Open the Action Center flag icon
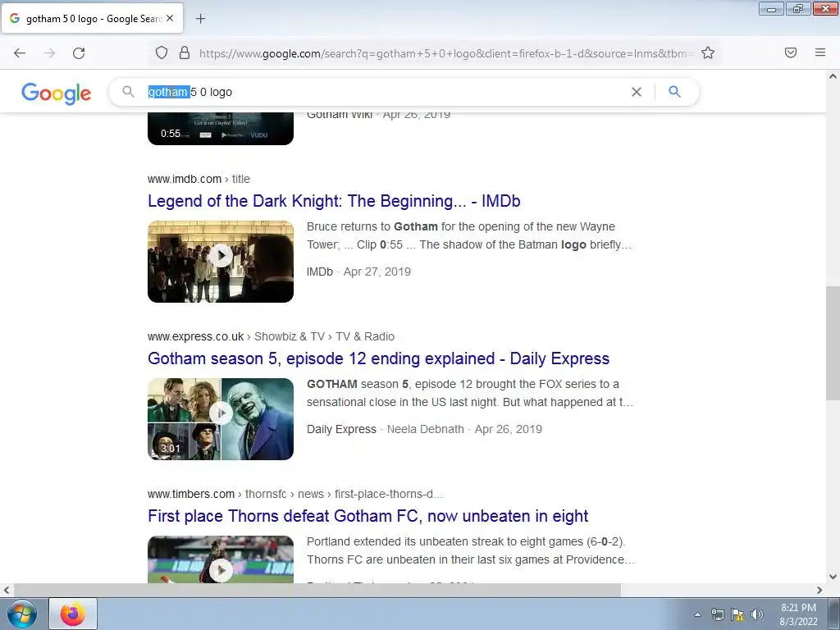This screenshot has width=840, height=630. (737, 614)
